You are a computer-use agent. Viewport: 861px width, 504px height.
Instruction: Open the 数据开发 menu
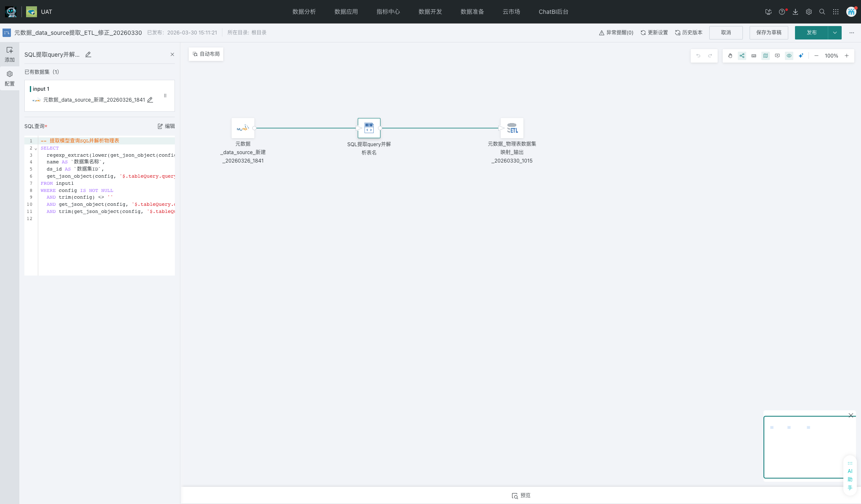click(430, 12)
